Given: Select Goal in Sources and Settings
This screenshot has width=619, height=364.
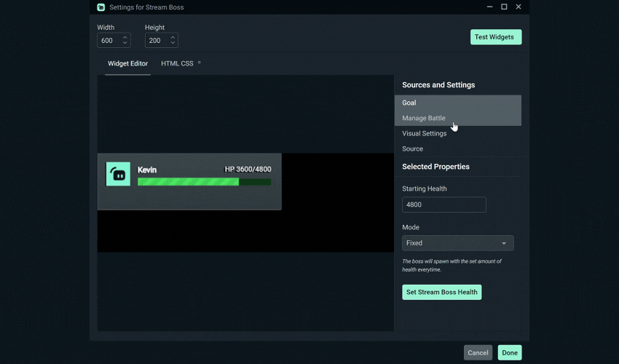Looking at the screenshot, I should coord(409,103).
